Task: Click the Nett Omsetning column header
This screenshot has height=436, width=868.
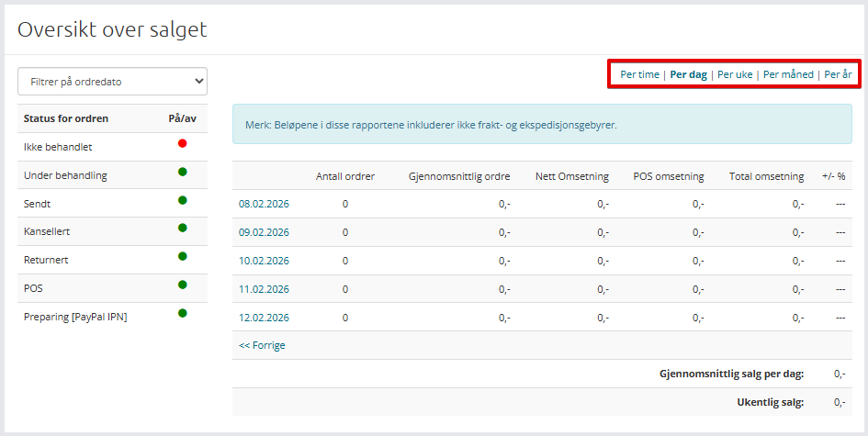Action: [x=572, y=176]
